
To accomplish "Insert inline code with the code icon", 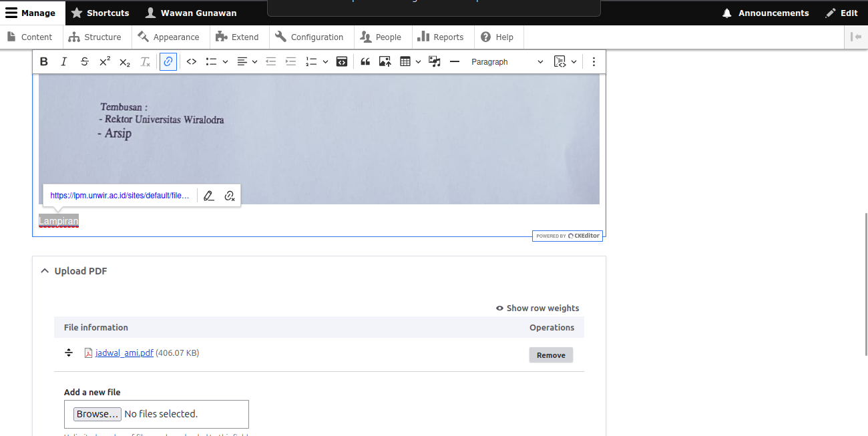I will point(192,62).
